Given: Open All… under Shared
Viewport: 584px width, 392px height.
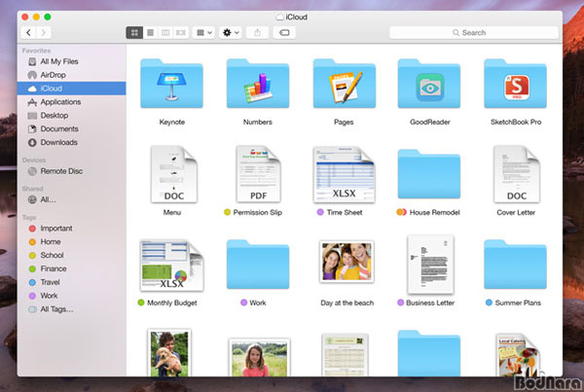Looking at the screenshot, I should [71, 199].
